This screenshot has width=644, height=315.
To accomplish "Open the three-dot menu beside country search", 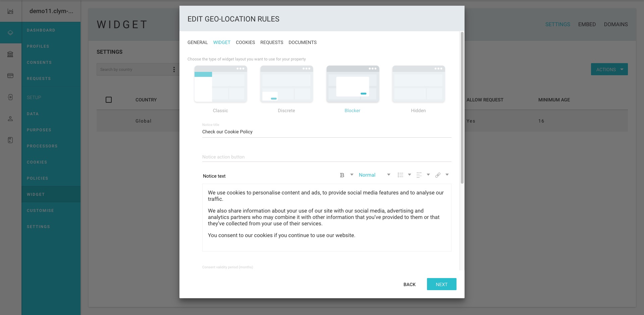I will point(174,70).
